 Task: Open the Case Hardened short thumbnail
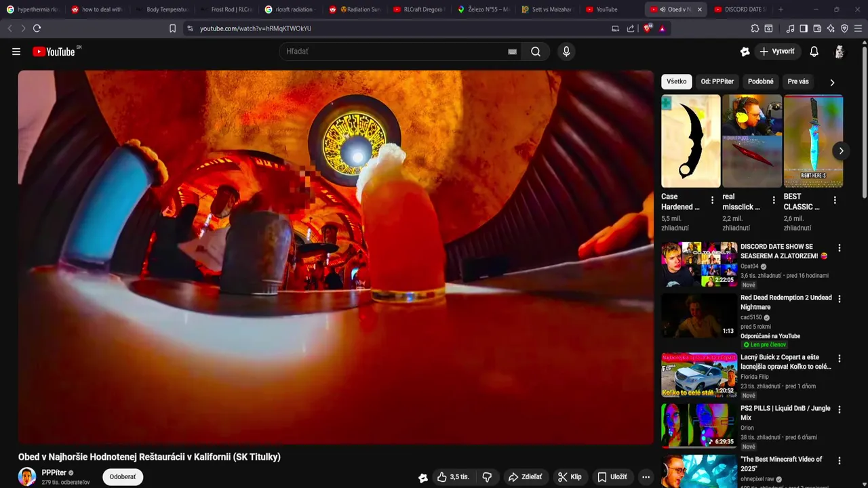[691, 141]
